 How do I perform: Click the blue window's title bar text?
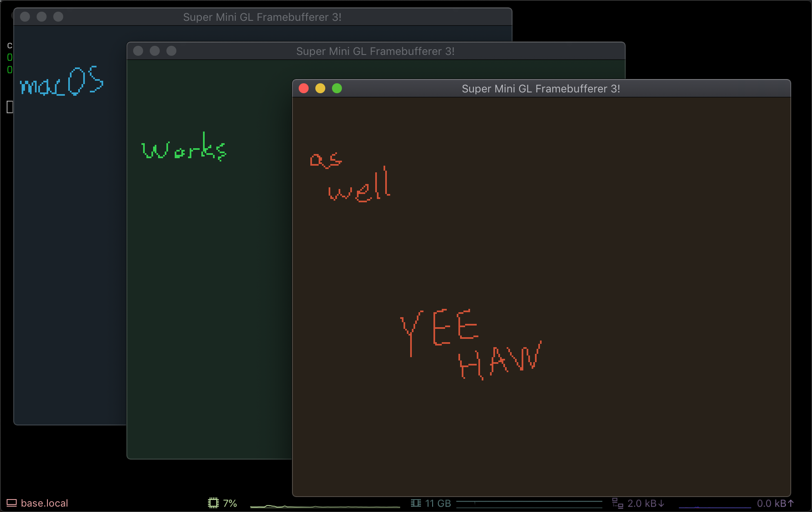point(262,17)
